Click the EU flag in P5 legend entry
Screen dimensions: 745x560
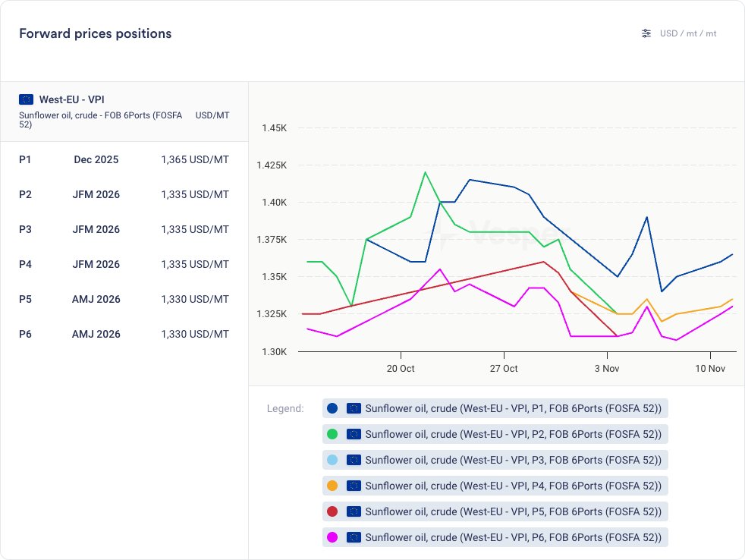(354, 511)
